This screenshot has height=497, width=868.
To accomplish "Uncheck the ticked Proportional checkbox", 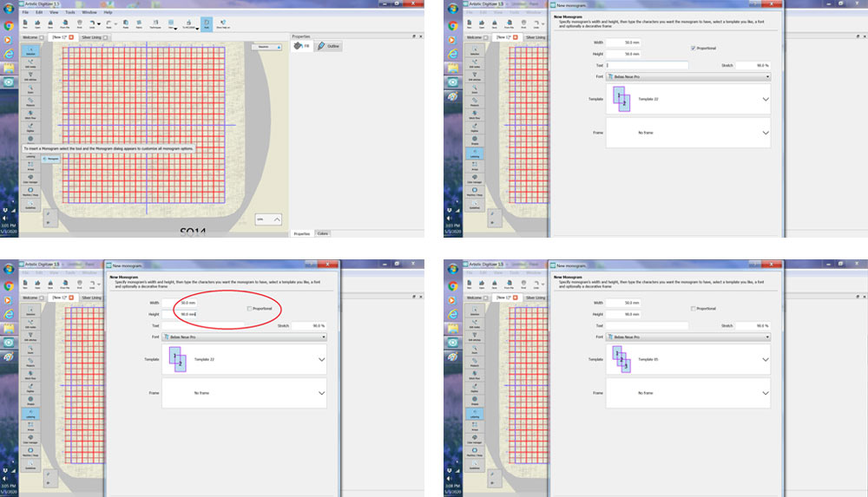I will 692,48.
